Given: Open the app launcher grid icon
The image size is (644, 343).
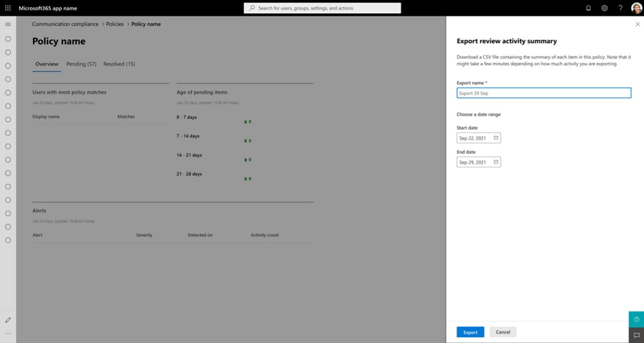Looking at the screenshot, I should pyautogui.click(x=8, y=8).
